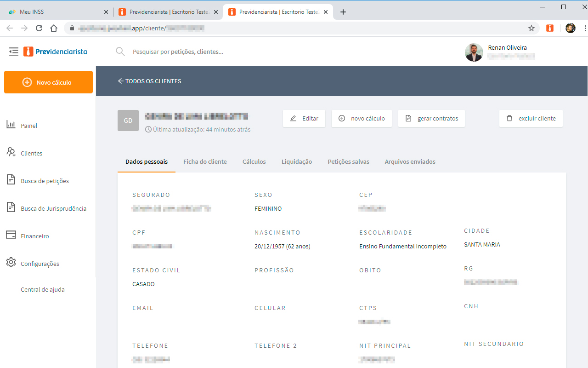This screenshot has height=368, width=588.
Task: Click the Busca de petições icon
Action: tap(11, 180)
